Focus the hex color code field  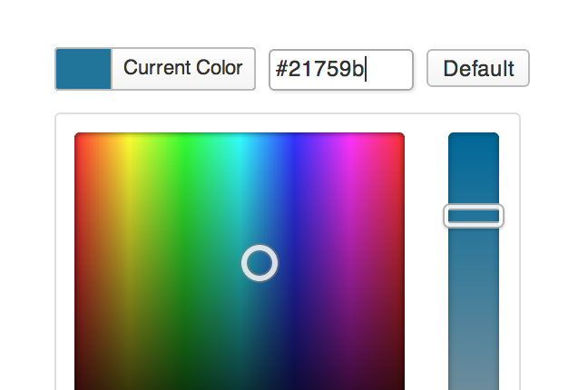(340, 70)
